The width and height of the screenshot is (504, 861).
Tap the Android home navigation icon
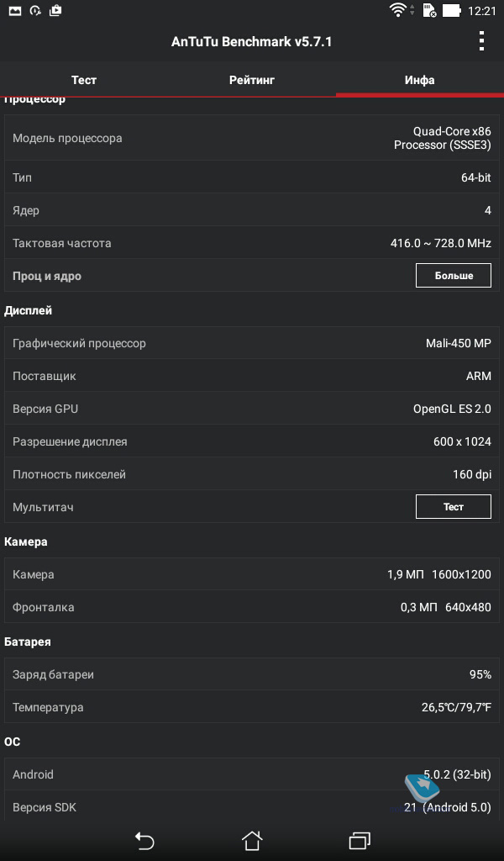tap(252, 841)
